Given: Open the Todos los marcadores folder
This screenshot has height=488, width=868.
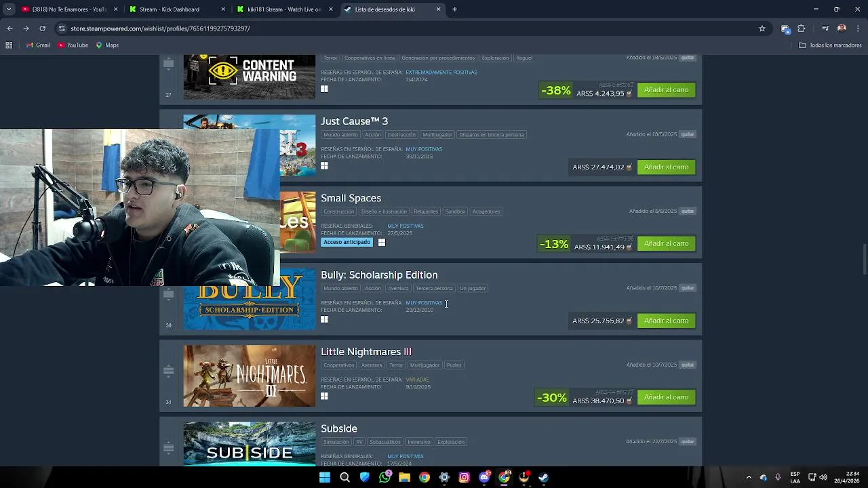Looking at the screenshot, I should pos(830,45).
